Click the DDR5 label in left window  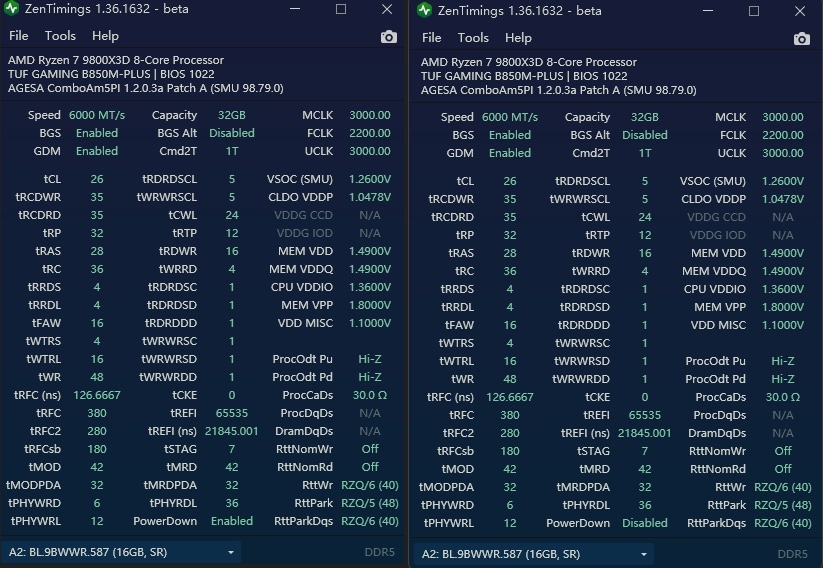click(379, 552)
